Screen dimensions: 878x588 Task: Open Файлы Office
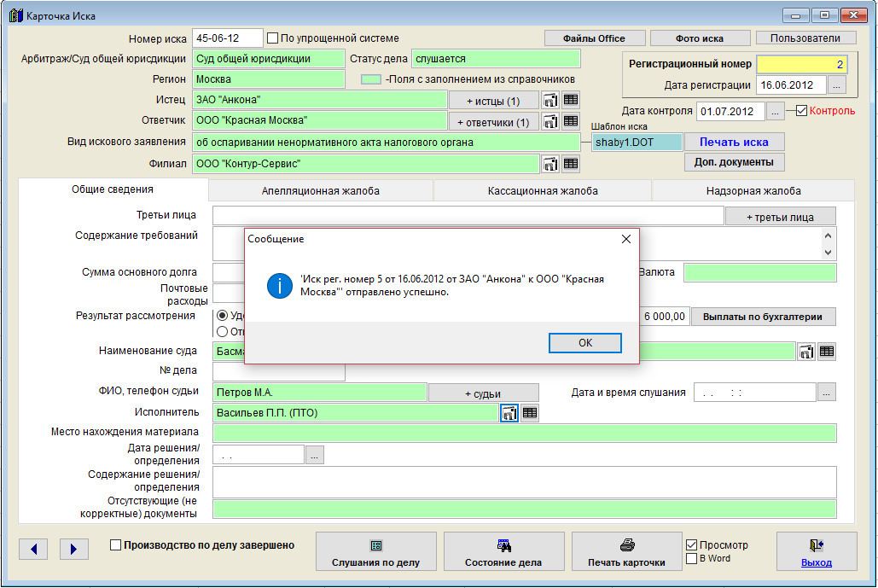click(x=594, y=38)
